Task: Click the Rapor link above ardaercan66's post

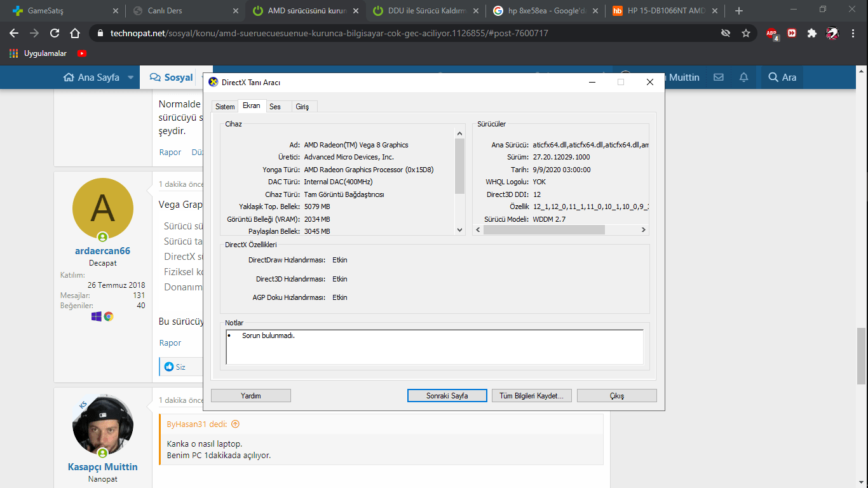Action: coord(170,152)
